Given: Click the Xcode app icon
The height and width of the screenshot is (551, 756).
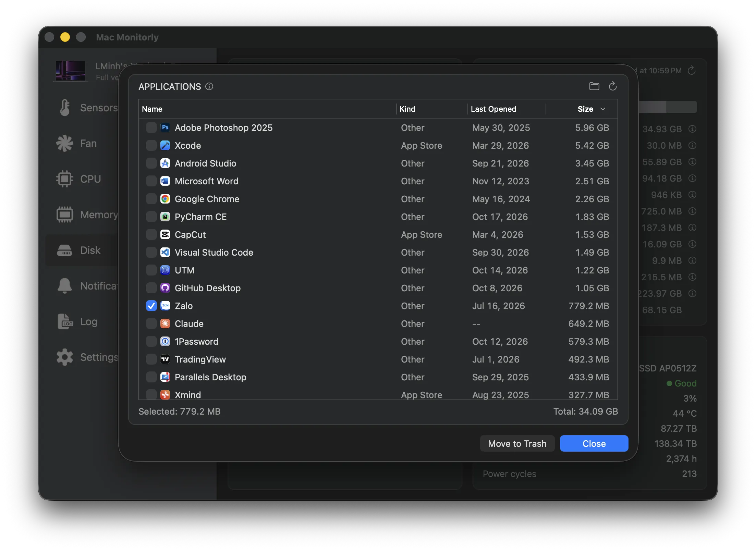Looking at the screenshot, I should click(x=165, y=145).
